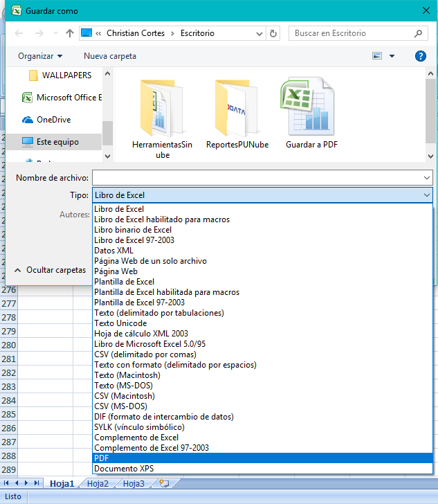Viewport: 438px width, 504px height.
Task: Choose DIF (formato de intercambio de datos)
Action: tap(262, 417)
